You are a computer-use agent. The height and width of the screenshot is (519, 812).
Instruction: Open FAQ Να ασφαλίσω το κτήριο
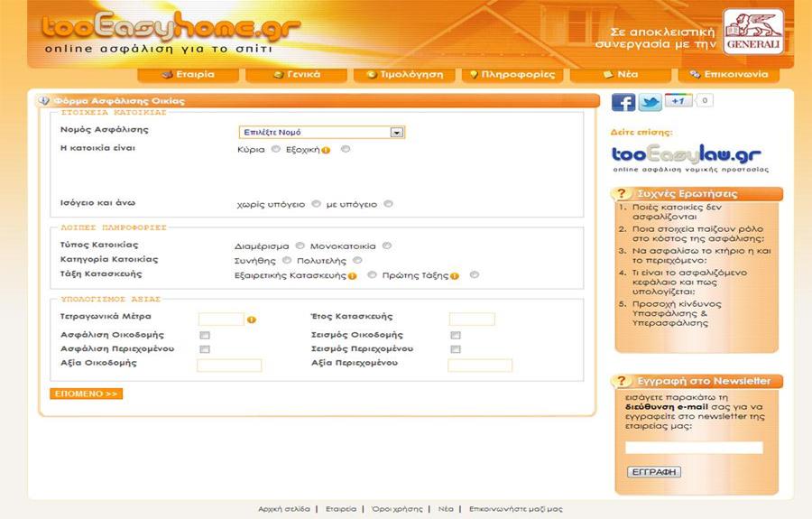(702, 255)
